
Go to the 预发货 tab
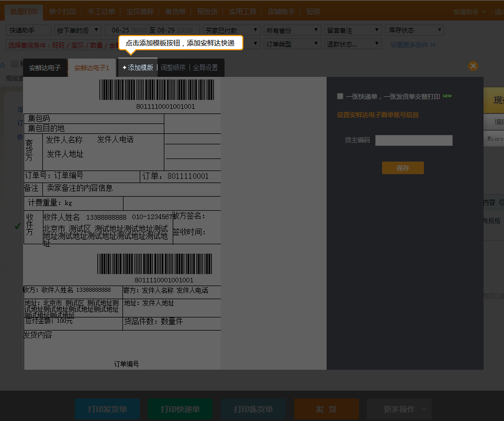pos(207,12)
